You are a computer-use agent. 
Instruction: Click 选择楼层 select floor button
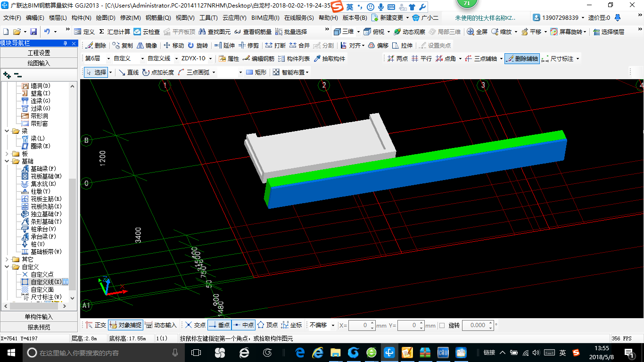coord(609,32)
